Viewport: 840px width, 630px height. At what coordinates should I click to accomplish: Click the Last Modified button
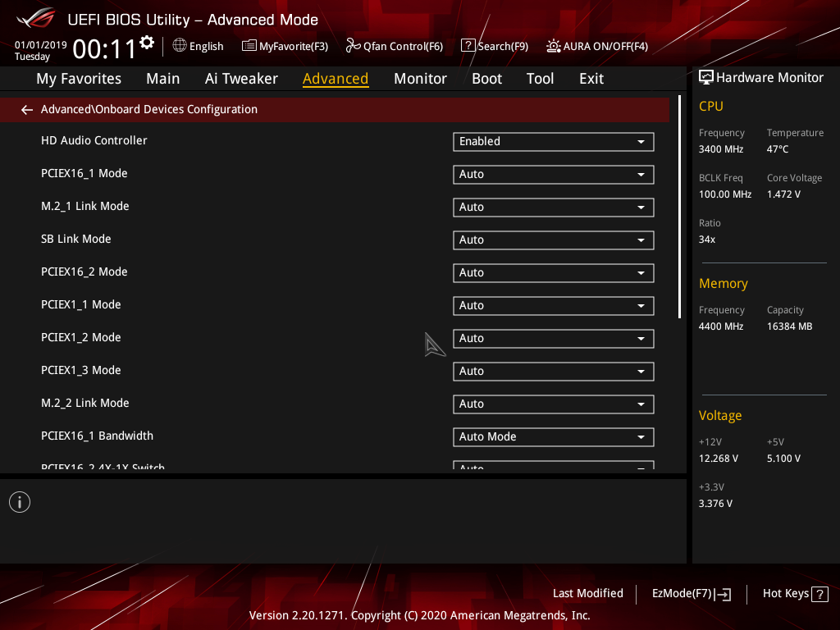(587, 594)
